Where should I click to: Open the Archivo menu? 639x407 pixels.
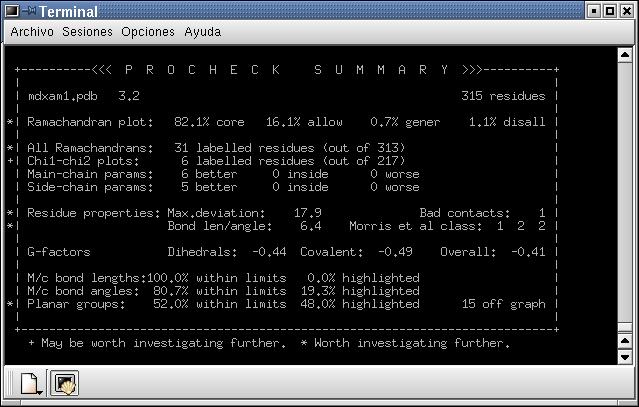pos(32,32)
